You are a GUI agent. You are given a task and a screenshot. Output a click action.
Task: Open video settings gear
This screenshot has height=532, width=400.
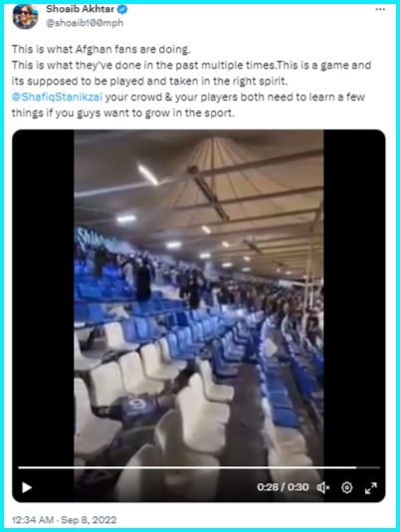click(346, 487)
